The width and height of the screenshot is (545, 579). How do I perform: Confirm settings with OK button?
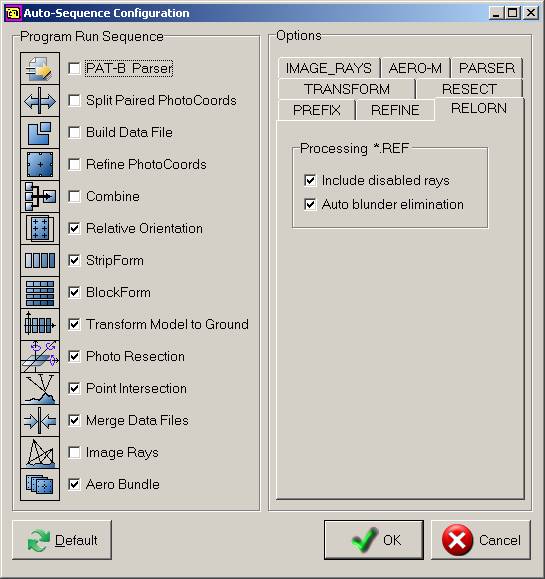click(x=374, y=540)
